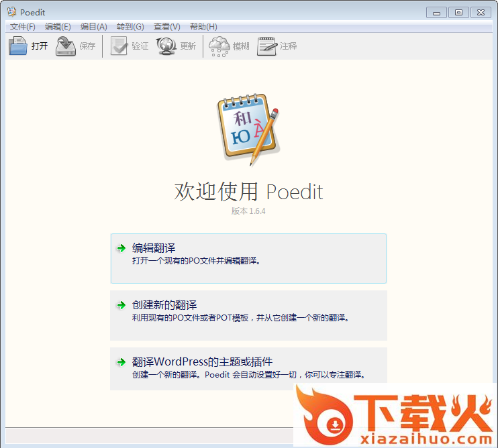Maximize the Poedit window
Viewport: 498px width, 448px height.
(x=458, y=13)
